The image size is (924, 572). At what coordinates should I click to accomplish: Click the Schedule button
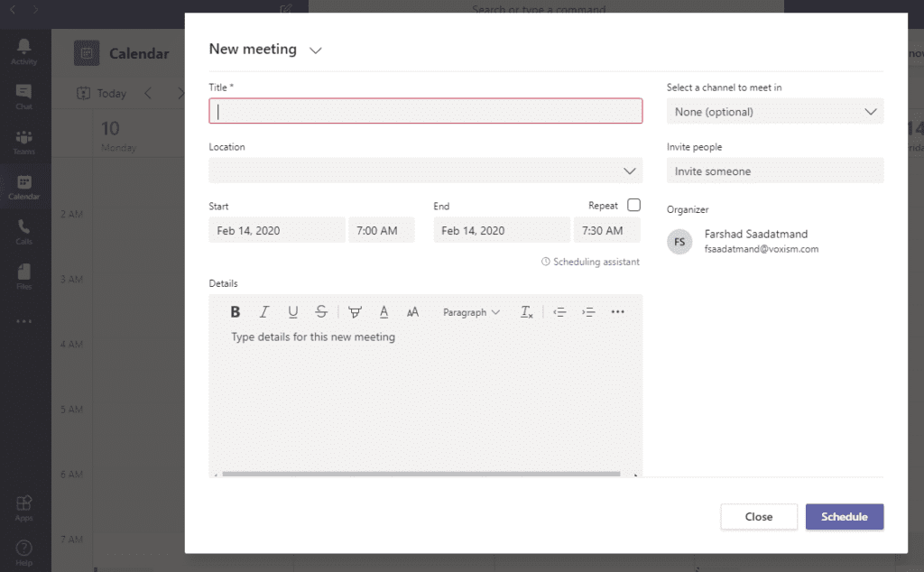pos(844,516)
